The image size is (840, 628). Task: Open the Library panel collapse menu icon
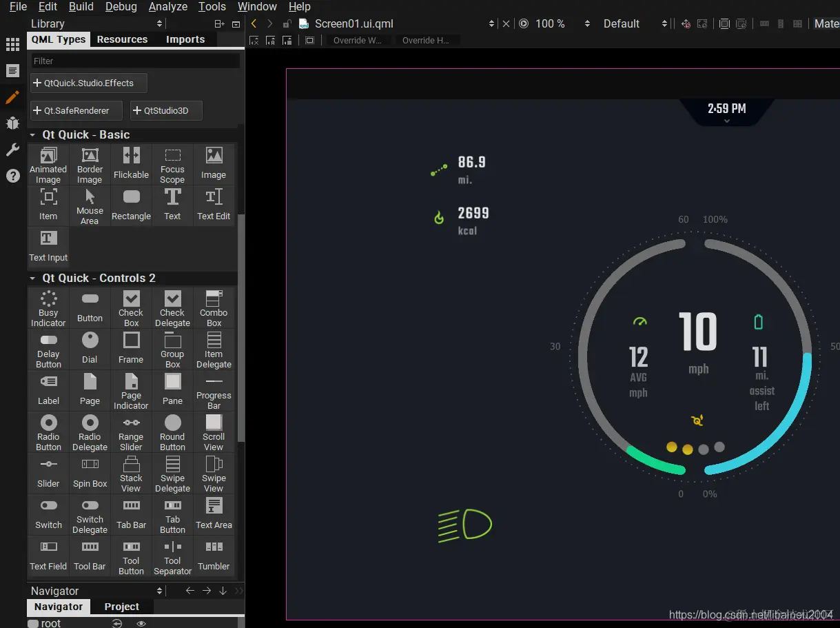236,23
